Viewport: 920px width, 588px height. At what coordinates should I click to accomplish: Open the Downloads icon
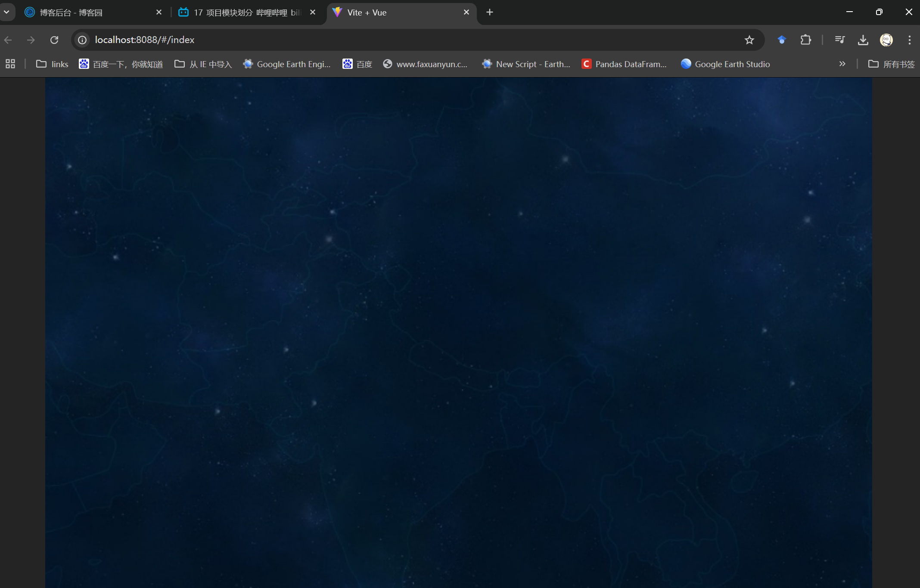coord(863,40)
